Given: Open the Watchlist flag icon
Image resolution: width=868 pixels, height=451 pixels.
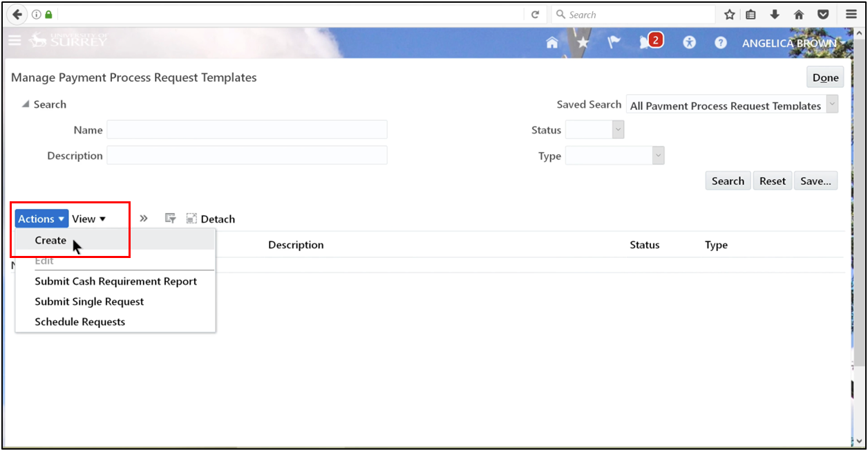Looking at the screenshot, I should point(614,42).
